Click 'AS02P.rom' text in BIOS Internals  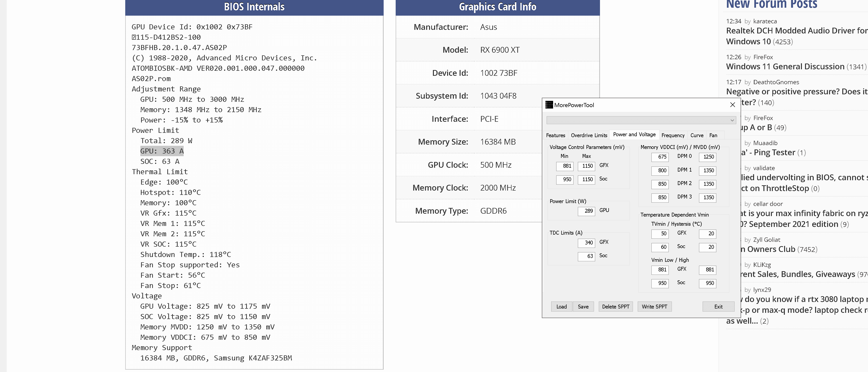point(151,79)
